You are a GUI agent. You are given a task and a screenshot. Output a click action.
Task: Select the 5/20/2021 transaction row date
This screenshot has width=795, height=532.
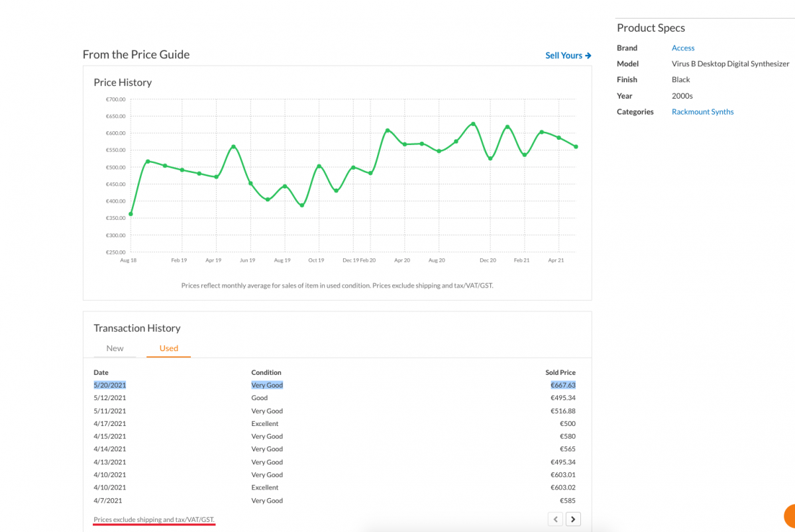(x=109, y=385)
